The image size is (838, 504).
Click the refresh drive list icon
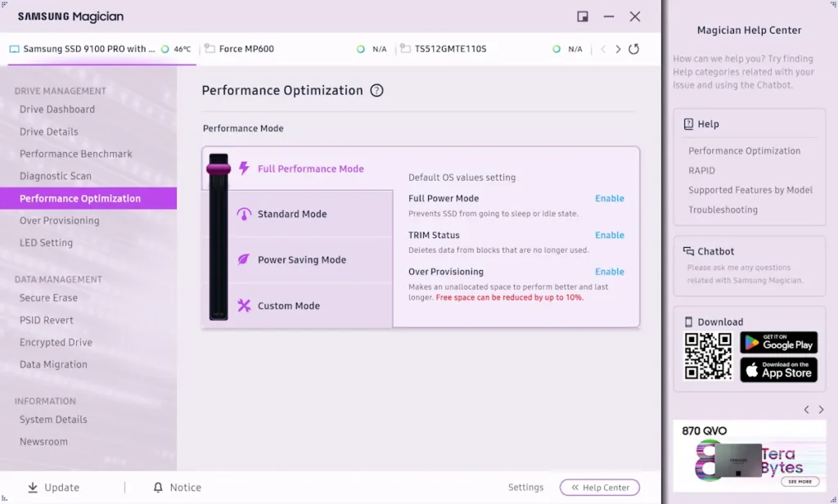pyautogui.click(x=634, y=48)
